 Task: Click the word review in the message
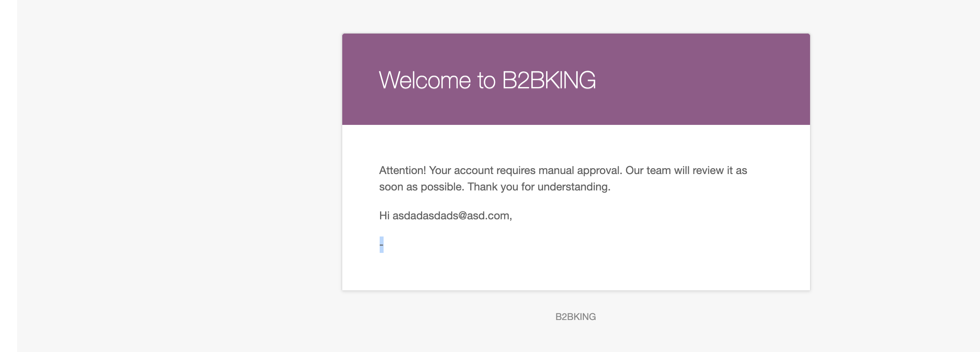coord(708,171)
